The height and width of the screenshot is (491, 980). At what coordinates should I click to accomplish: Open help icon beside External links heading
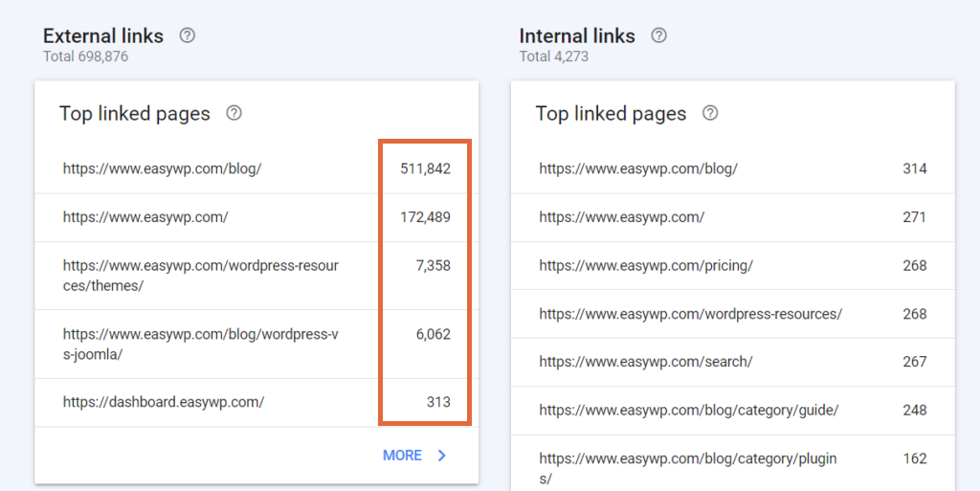[x=187, y=35]
